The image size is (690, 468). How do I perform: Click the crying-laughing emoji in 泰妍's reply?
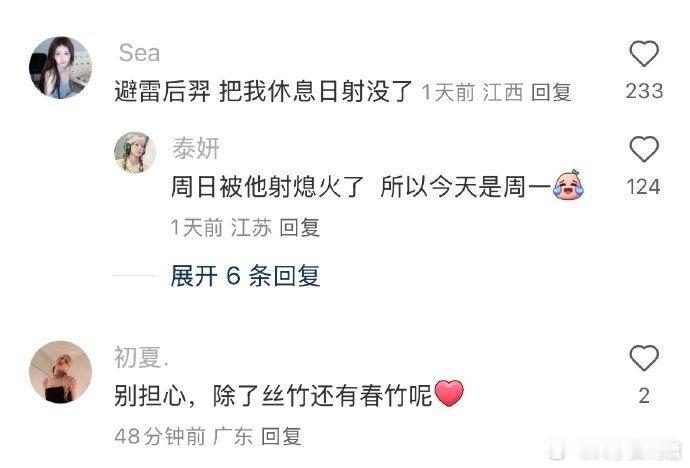568,184
